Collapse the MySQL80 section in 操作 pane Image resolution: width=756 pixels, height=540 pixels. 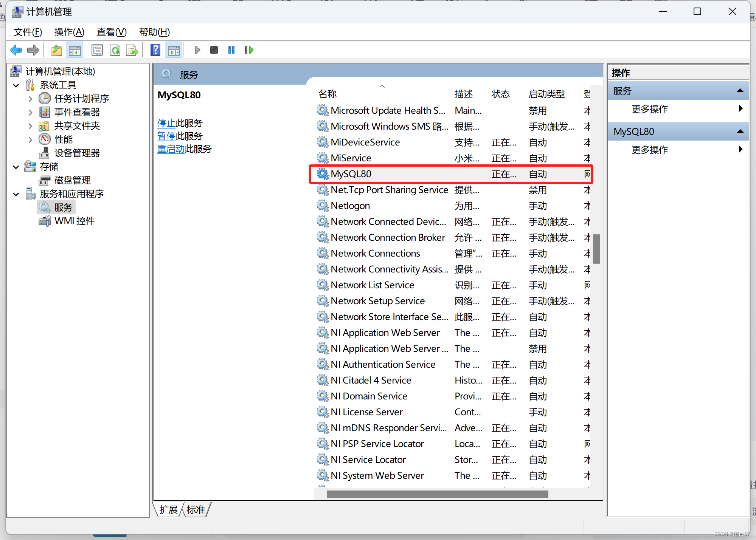(x=740, y=131)
